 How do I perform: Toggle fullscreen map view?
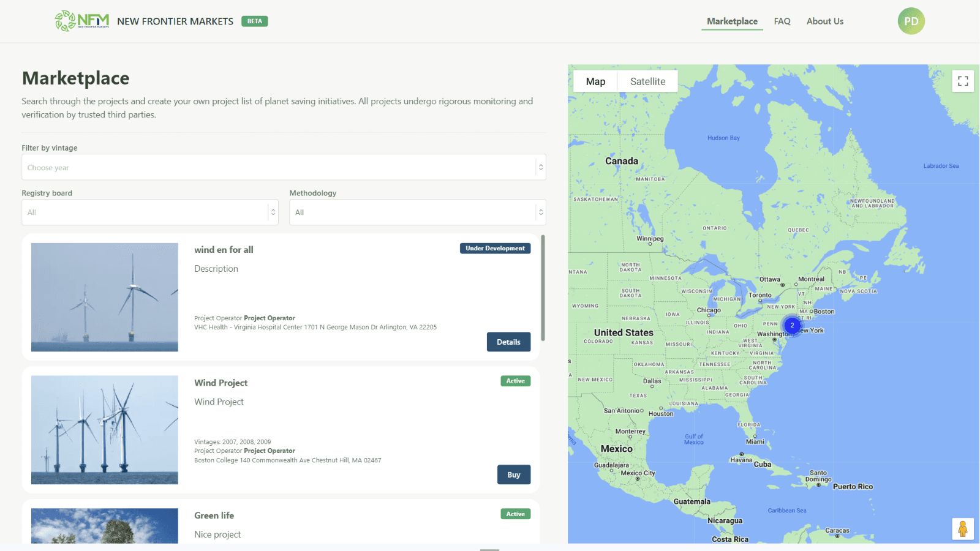[x=963, y=81]
